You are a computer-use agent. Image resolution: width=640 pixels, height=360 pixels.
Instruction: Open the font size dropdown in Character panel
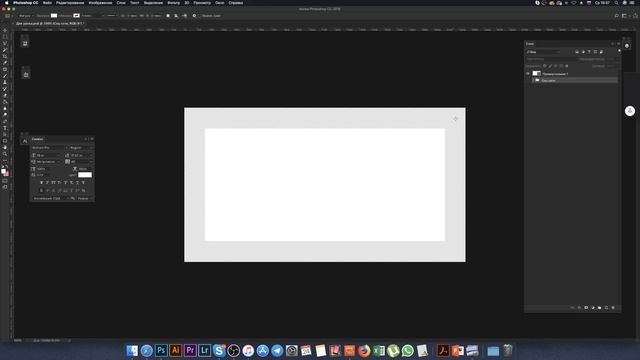(x=47, y=156)
